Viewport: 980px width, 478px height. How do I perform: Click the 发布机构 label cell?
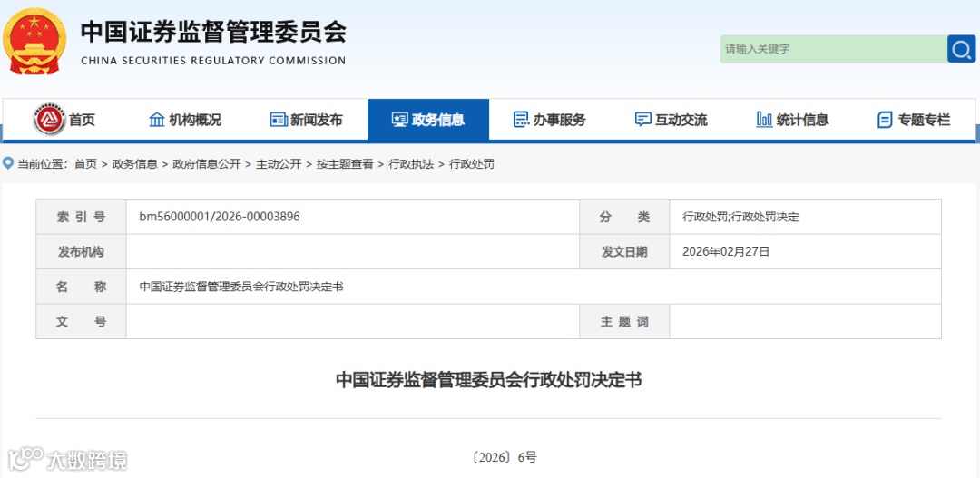[x=82, y=252]
